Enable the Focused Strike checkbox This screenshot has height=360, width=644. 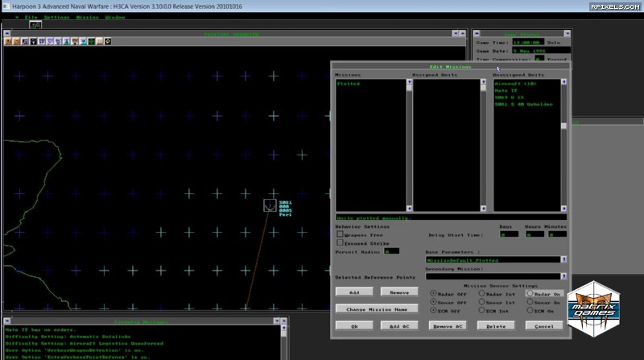click(x=340, y=242)
